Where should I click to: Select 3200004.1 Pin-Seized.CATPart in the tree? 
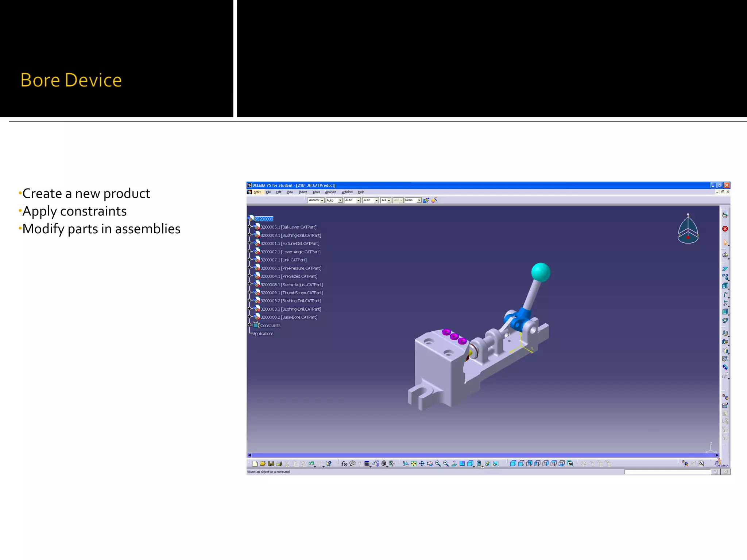289,276
